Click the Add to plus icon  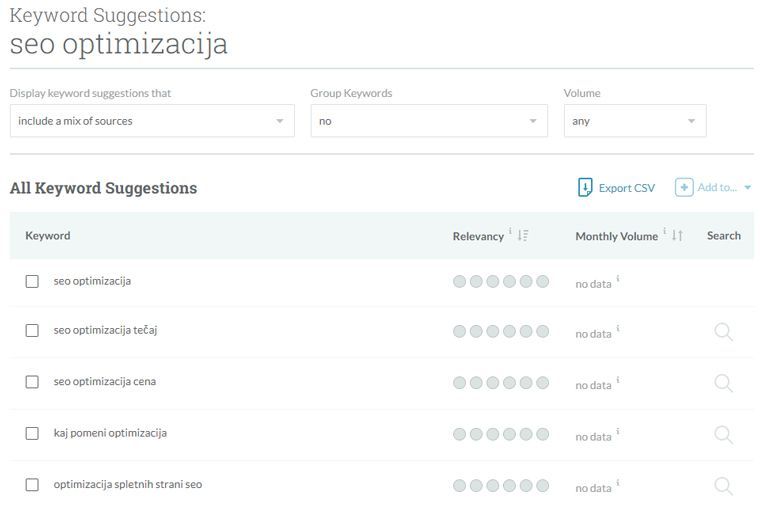[684, 188]
